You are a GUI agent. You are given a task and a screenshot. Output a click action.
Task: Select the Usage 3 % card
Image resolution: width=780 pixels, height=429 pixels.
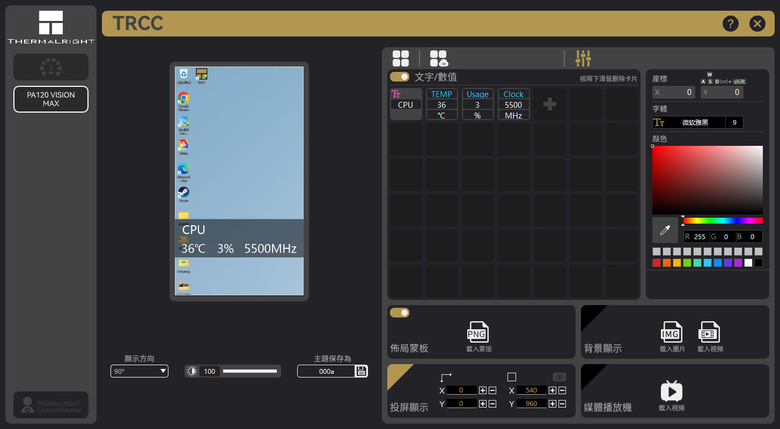click(x=478, y=104)
